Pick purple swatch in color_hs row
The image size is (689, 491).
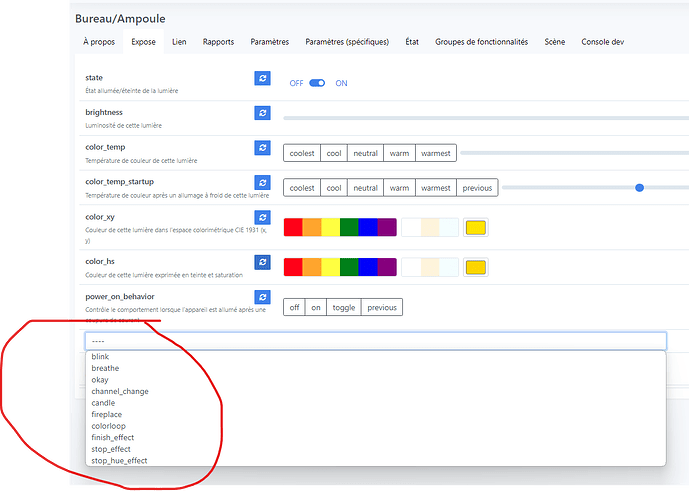387,267
